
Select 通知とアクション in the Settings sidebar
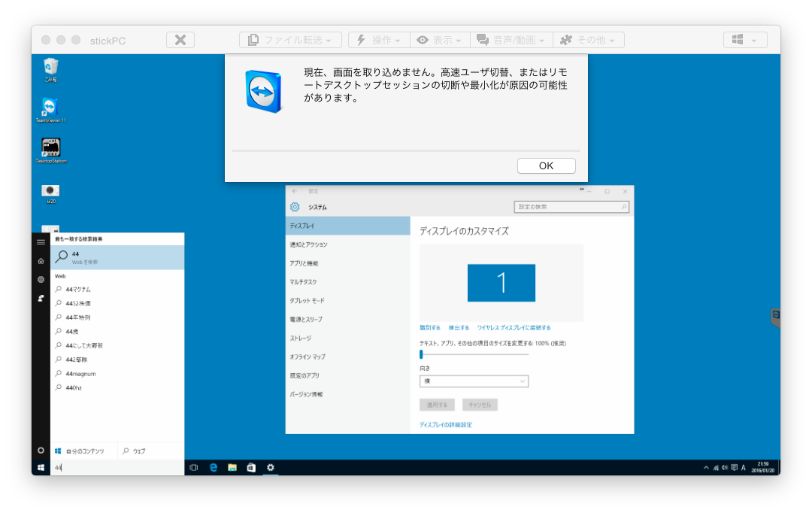347,244
